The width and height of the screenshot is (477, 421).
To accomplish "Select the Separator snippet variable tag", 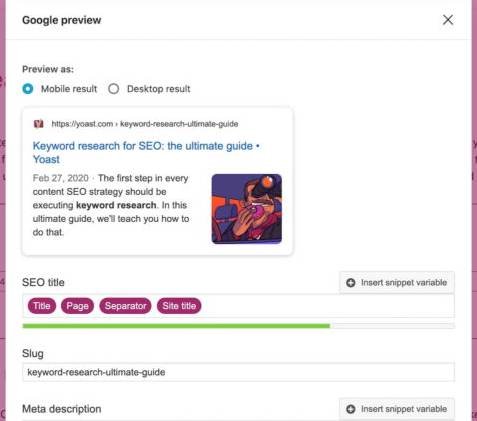I will (x=125, y=306).
